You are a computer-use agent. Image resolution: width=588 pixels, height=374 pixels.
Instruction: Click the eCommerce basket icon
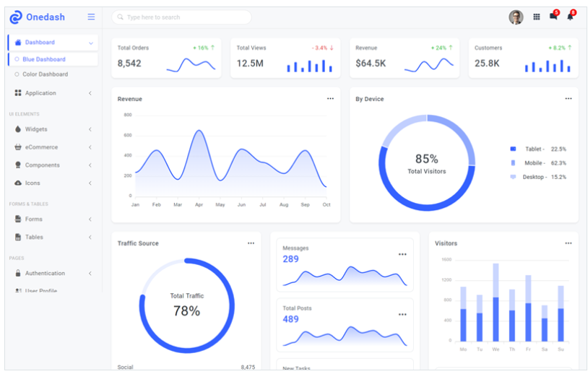coord(18,147)
